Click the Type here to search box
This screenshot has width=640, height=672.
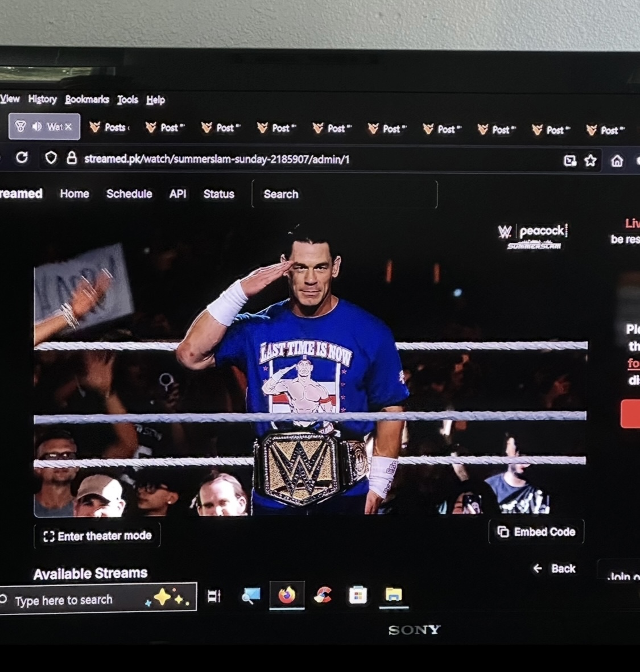tap(98, 598)
